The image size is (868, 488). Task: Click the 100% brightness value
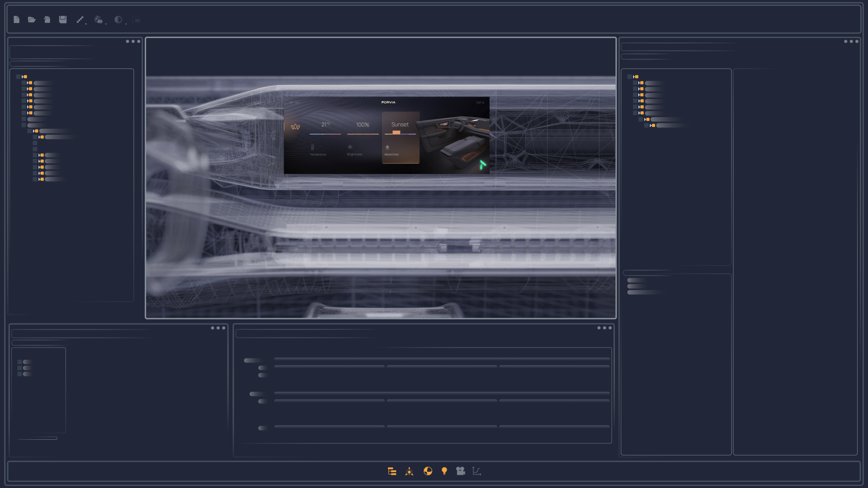363,125
